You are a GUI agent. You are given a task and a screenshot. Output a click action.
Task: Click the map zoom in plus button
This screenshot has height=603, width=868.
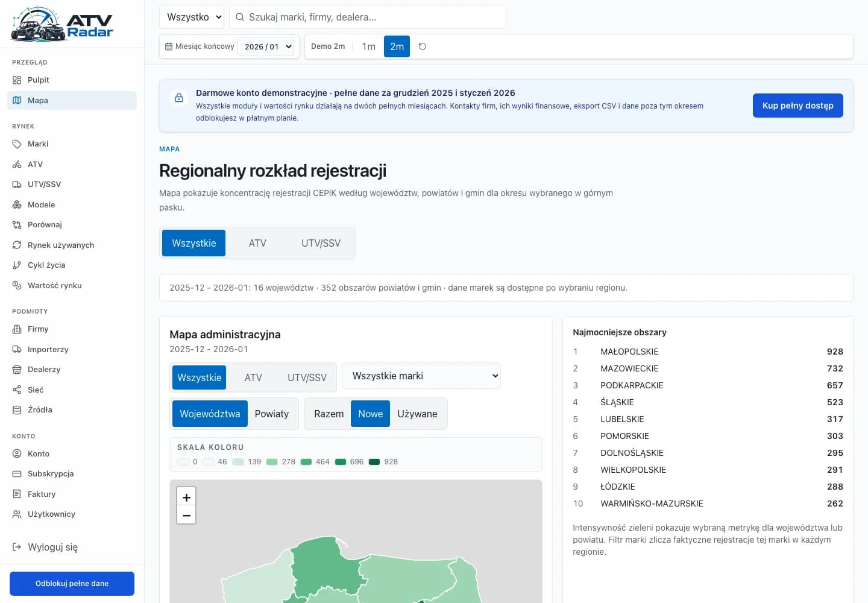click(x=186, y=497)
